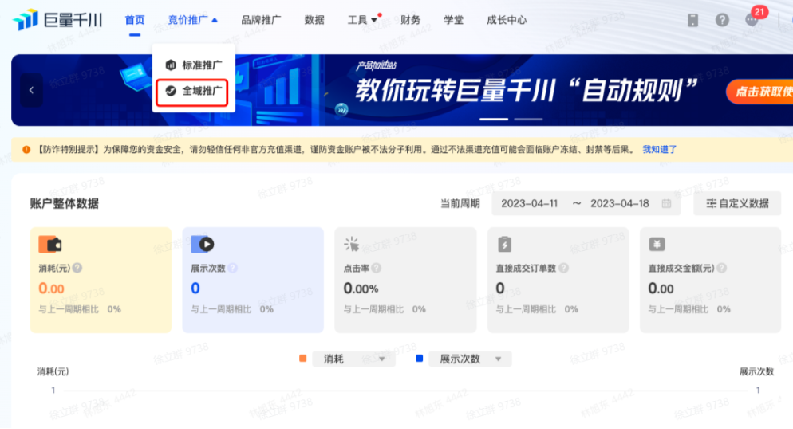
Task: Click the 点击获取 banner button
Action: 760,92
